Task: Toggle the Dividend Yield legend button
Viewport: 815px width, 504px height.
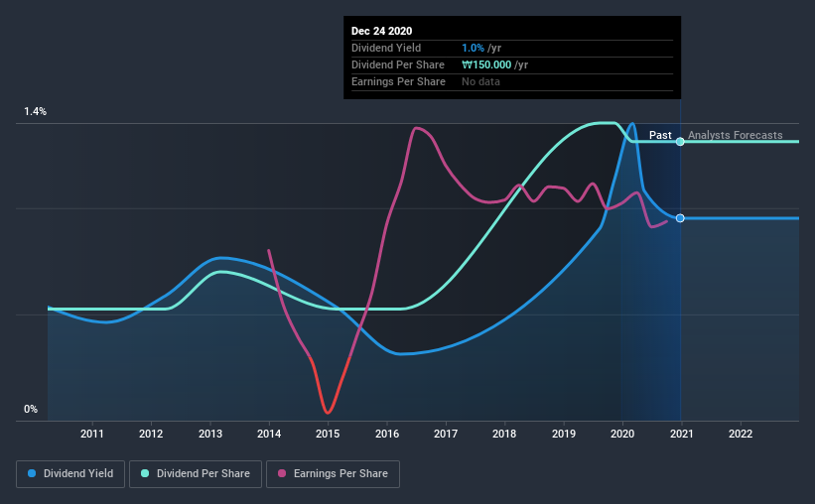Action: 70,474
